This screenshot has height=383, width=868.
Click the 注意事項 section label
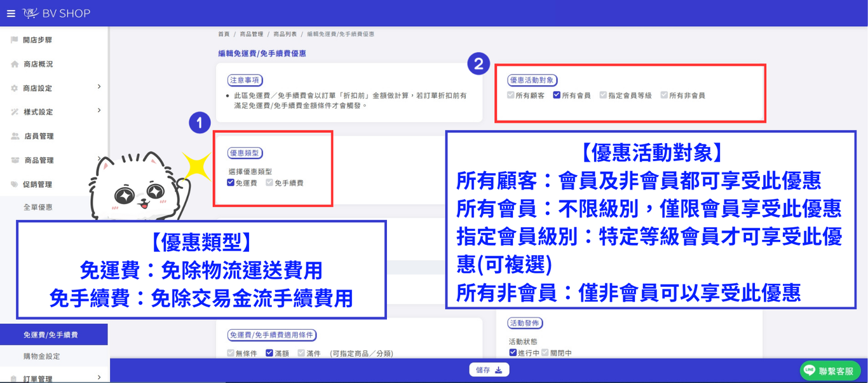pos(245,80)
